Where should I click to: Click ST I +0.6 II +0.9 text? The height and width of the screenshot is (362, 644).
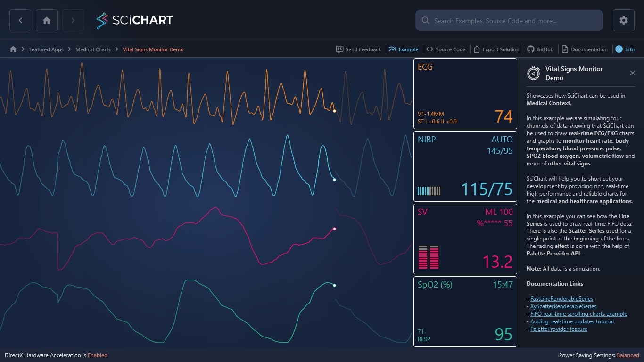pyautogui.click(x=437, y=122)
